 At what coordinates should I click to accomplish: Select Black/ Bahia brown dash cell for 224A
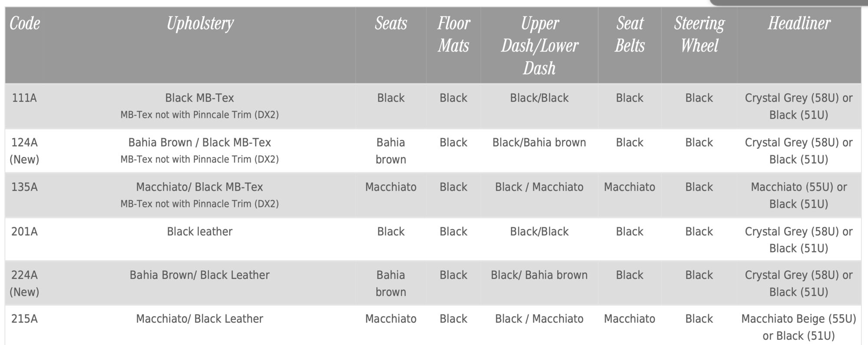(539, 275)
